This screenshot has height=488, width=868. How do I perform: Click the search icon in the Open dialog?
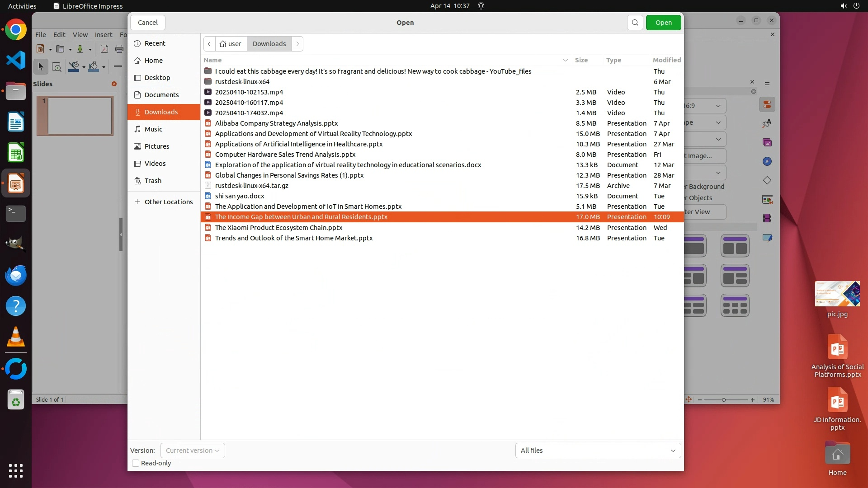pyautogui.click(x=635, y=23)
